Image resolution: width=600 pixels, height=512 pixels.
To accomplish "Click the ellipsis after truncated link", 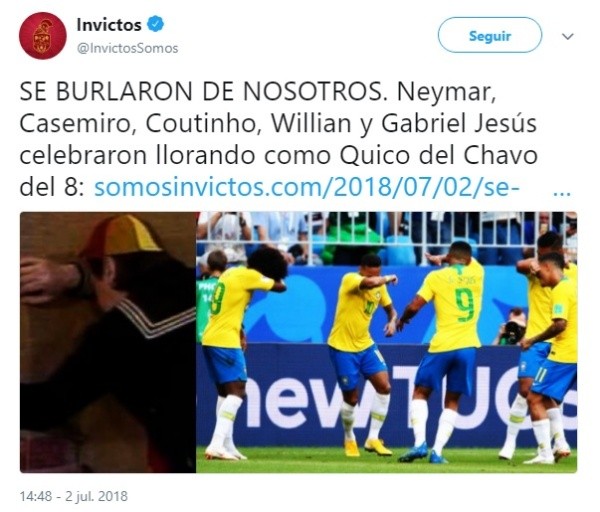I will (562, 191).
